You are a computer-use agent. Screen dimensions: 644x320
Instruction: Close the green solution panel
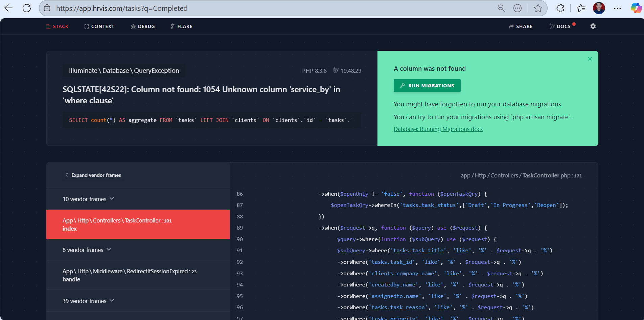(590, 59)
